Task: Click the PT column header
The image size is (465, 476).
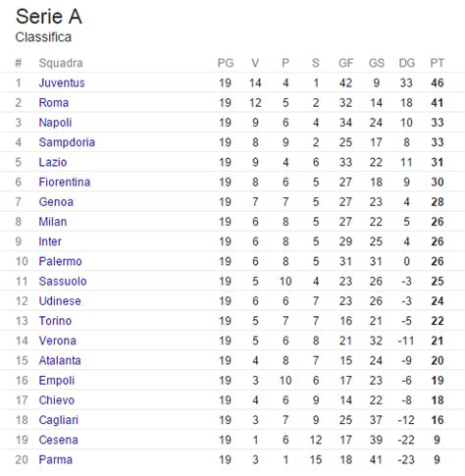Action: (438, 63)
